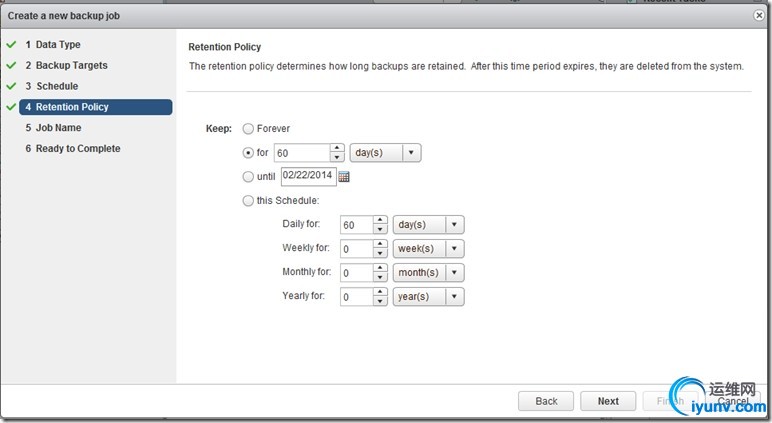This screenshot has width=772, height=423.
Task: Open the Monthly for month(s) dropdown
Action: 428,272
